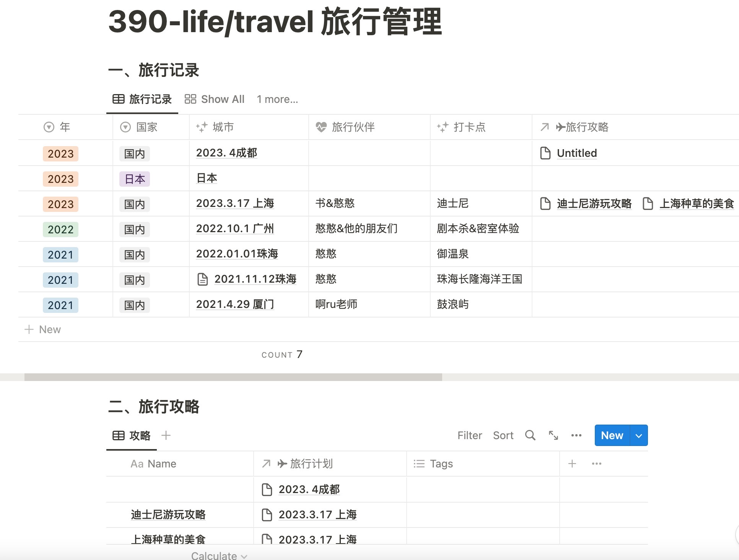739x560 pixels.
Task: Switch to the Show All view tab
Action: tap(215, 99)
